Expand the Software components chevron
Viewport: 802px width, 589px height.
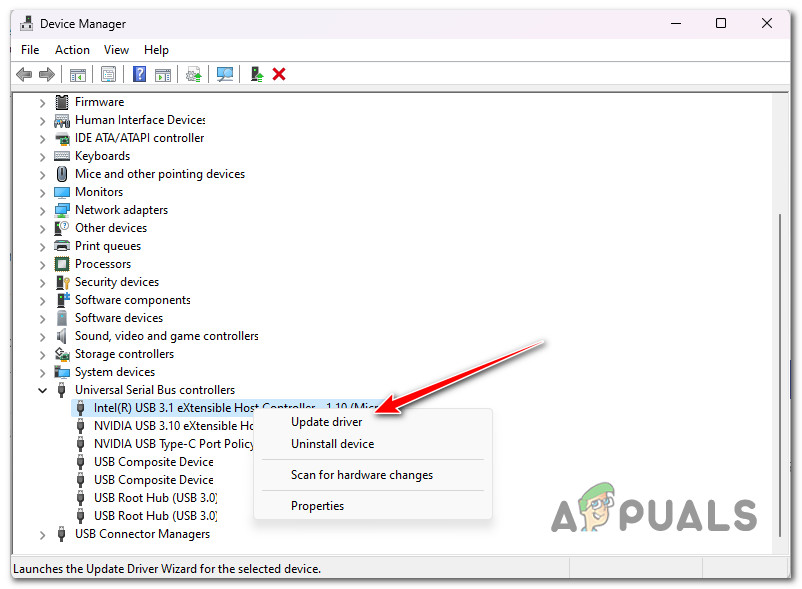coord(42,301)
